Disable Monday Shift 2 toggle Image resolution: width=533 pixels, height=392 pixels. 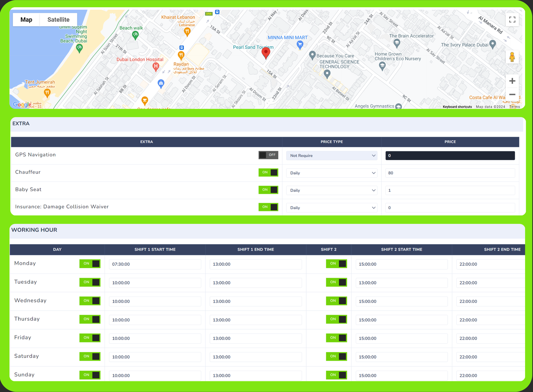[336, 264]
